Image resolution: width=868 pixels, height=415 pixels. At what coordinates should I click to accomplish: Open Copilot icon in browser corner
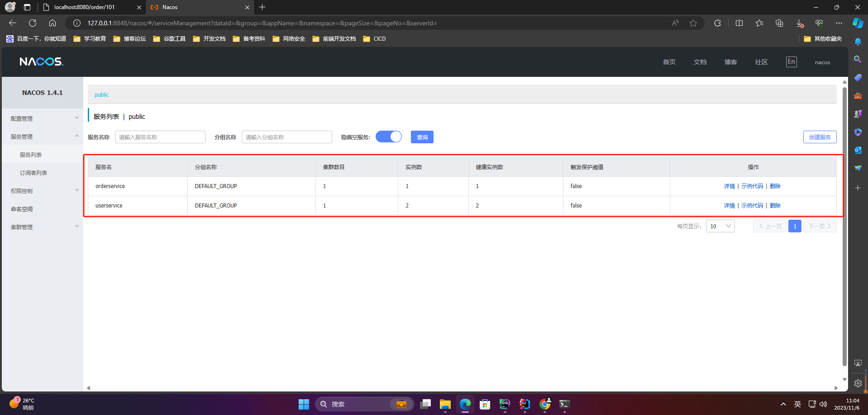(x=858, y=23)
